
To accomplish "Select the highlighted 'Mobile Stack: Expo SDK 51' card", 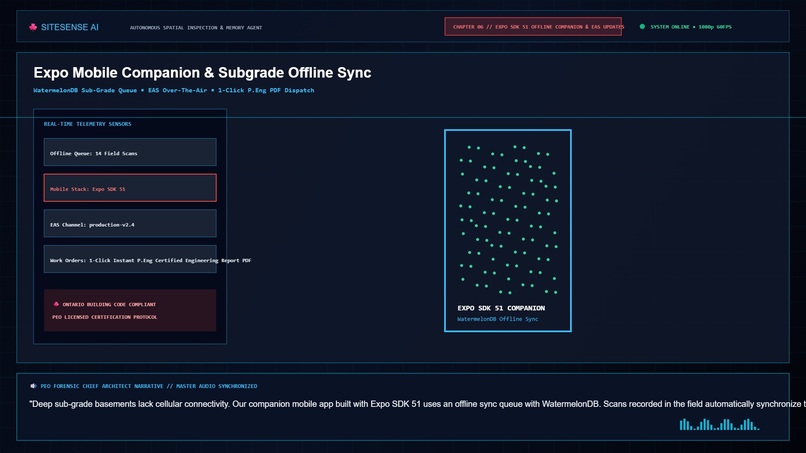I will point(130,188).
